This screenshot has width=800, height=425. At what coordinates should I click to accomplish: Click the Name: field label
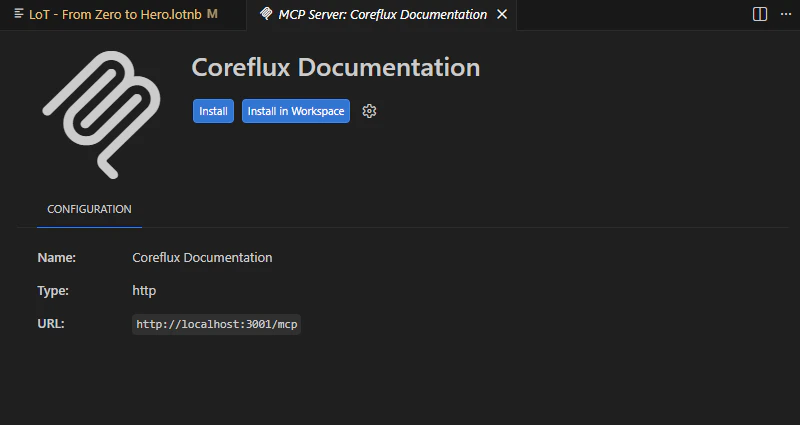click(x=57, y=258)
